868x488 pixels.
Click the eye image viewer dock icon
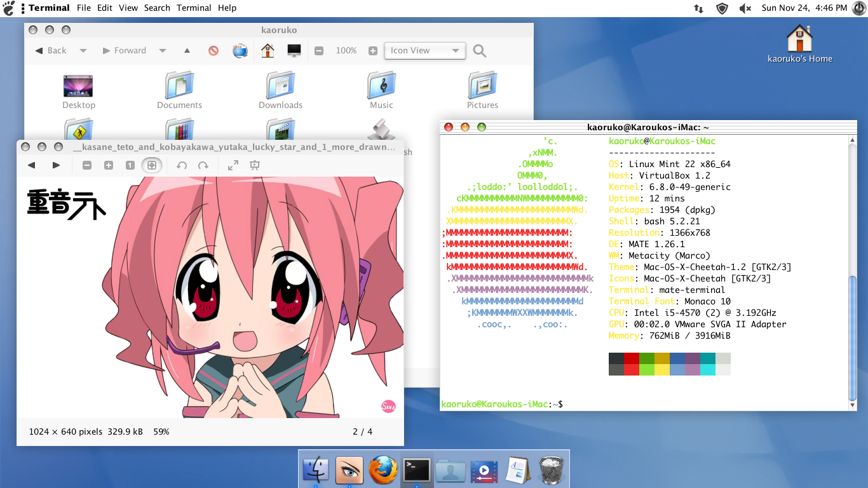[x=349, y=471]
